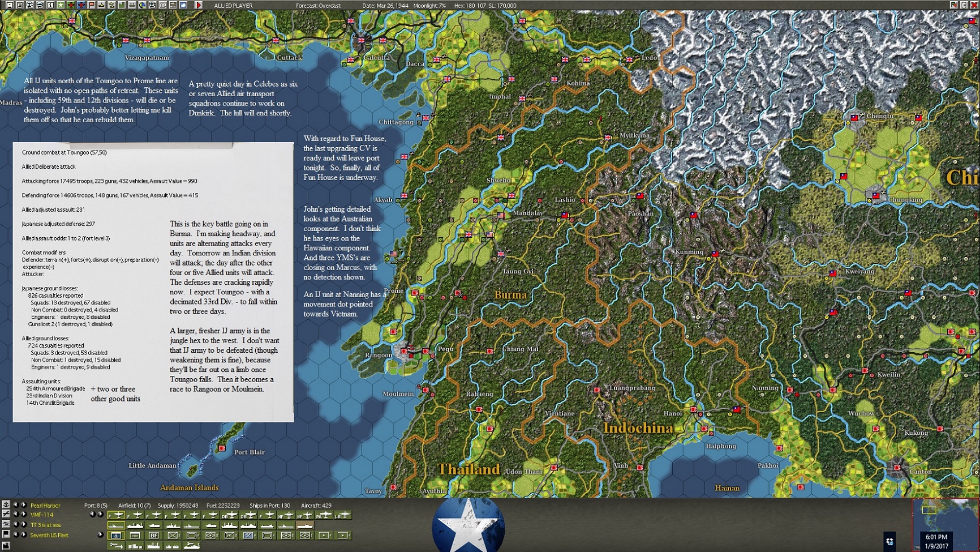Click '23rd Indian Division' in assaulting units
The width and height of the screenshot is (980, 552).
point(49,396)
